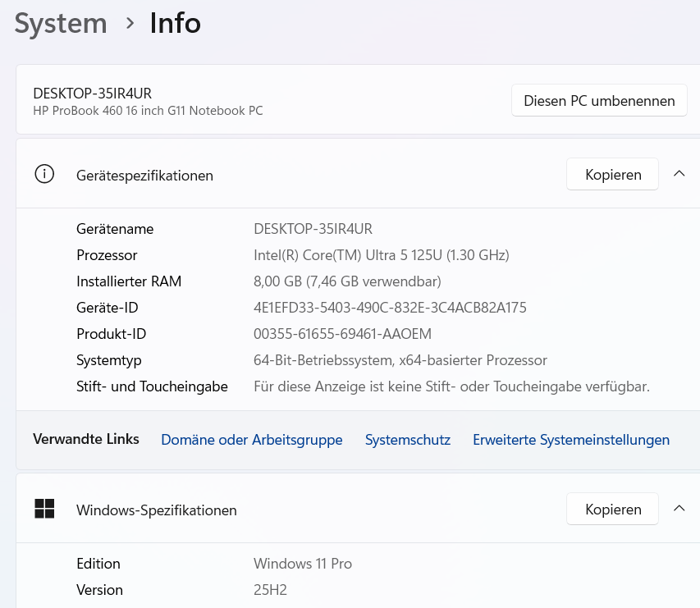The height and width of the screenshot is (608, 700).
Task: Click the Version label
Action: 99,590
